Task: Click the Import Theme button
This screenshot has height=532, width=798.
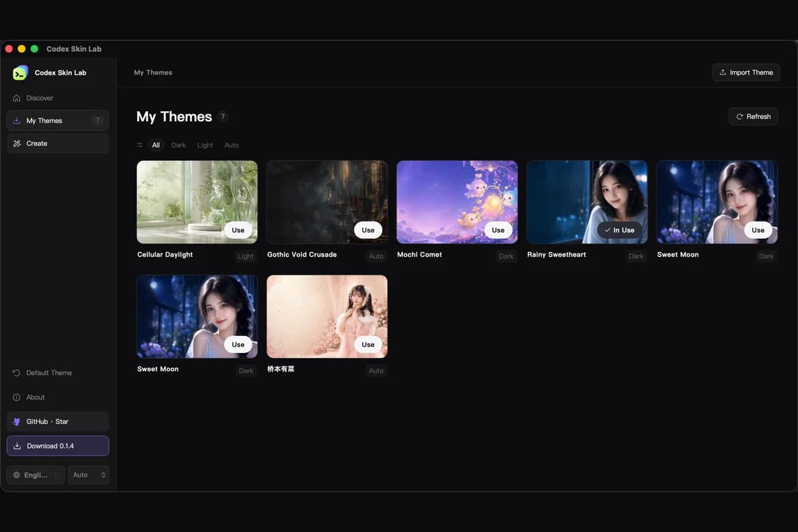Action: pos(745,72)
